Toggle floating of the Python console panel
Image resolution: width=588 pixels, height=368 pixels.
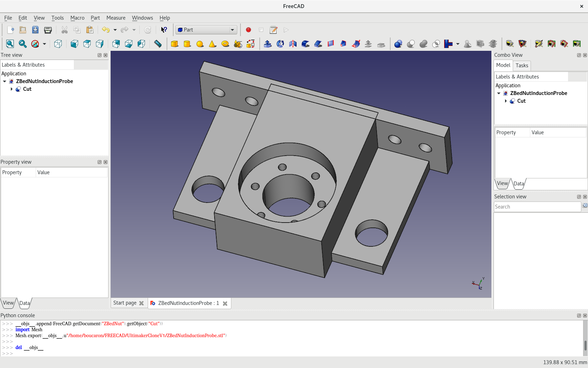[x=579, y=315]
